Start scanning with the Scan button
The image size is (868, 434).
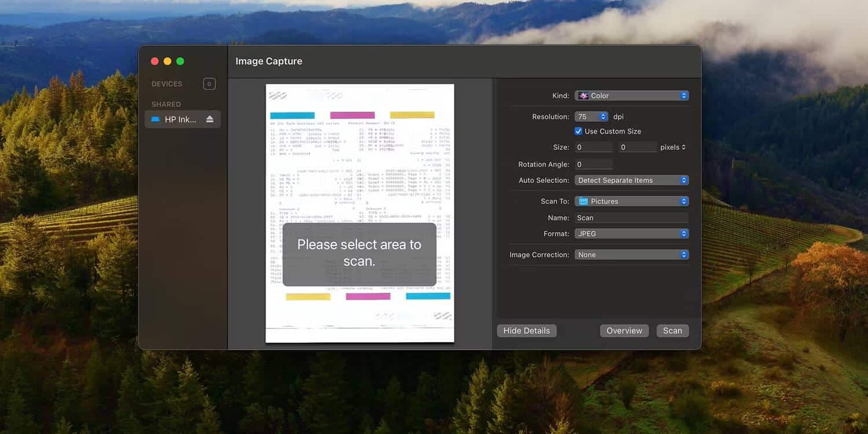(x=672, y=331)
